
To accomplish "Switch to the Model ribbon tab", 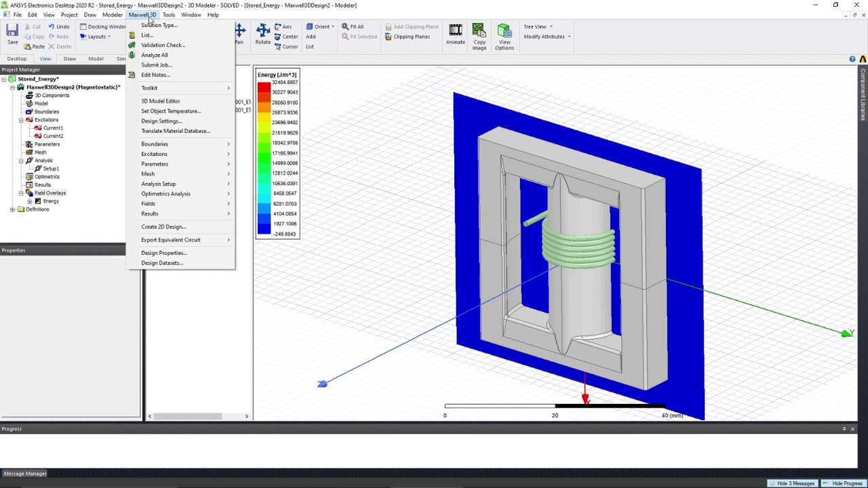I will click(x=96, y=59).
